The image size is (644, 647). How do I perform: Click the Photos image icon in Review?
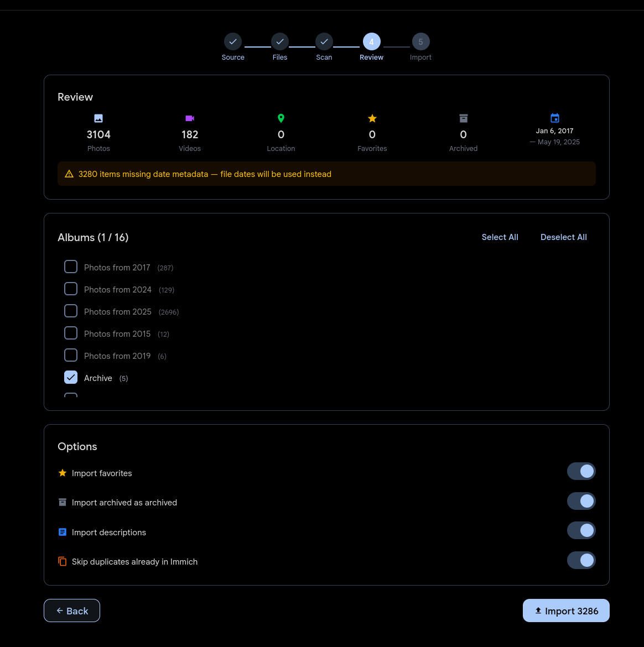[98, 118]
